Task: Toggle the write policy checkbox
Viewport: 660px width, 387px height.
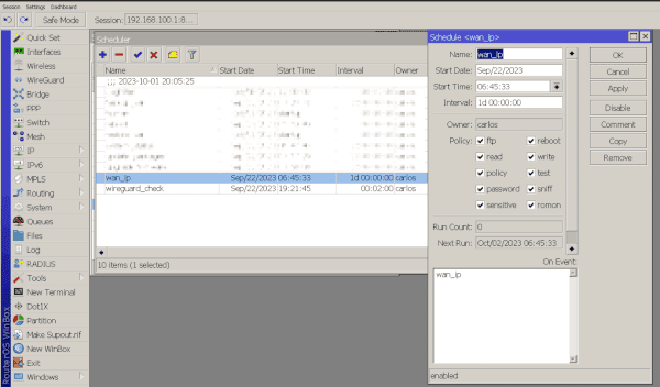Action: pyautogui.click(x=531, y=157)
